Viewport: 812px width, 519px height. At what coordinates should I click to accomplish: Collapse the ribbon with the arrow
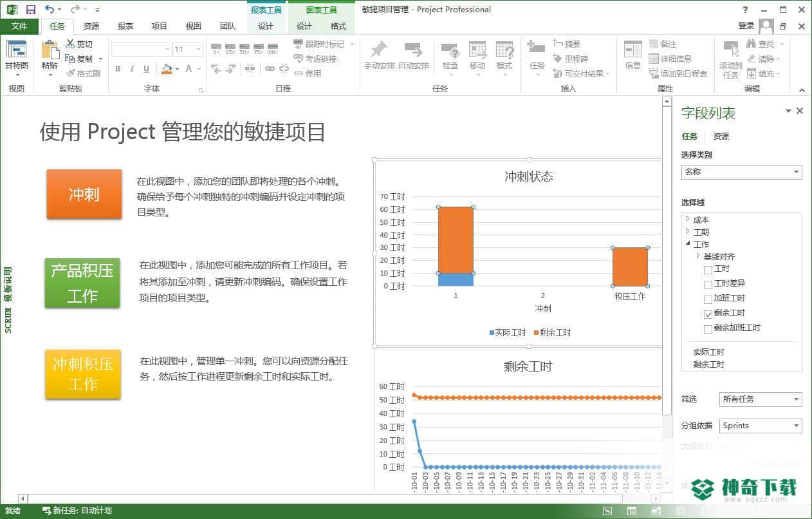pos(802,90)
